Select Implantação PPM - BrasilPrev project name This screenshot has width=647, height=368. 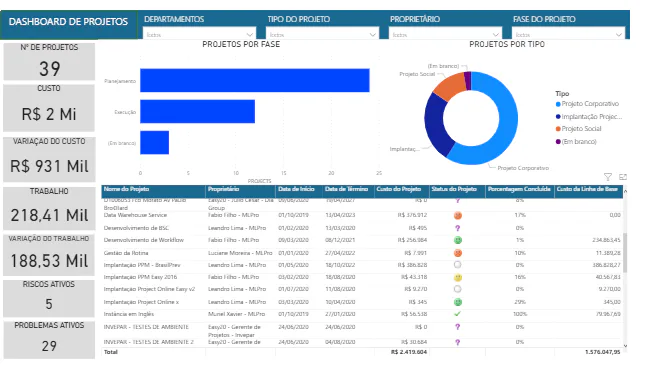[142, 265]
